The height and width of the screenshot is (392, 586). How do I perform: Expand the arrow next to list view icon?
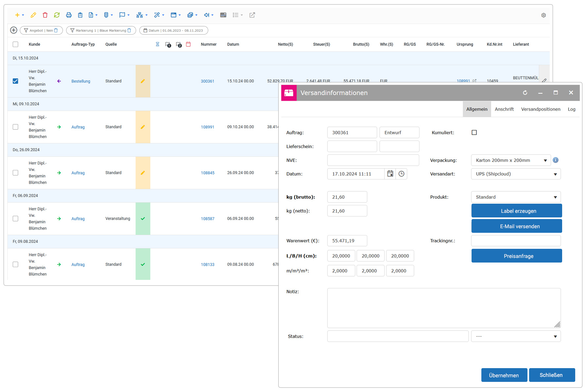[x=242, y=15]
